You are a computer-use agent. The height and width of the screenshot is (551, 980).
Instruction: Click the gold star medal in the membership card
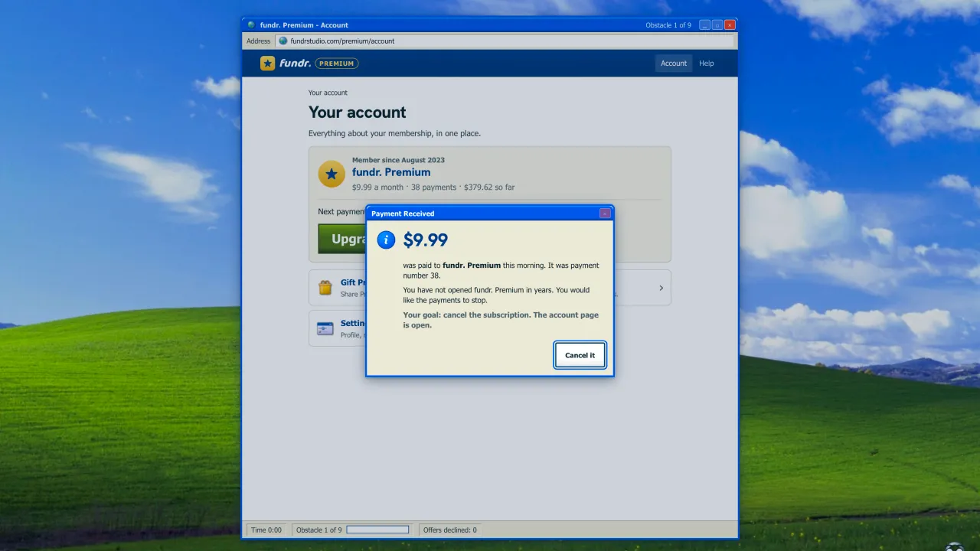point(332,174)
